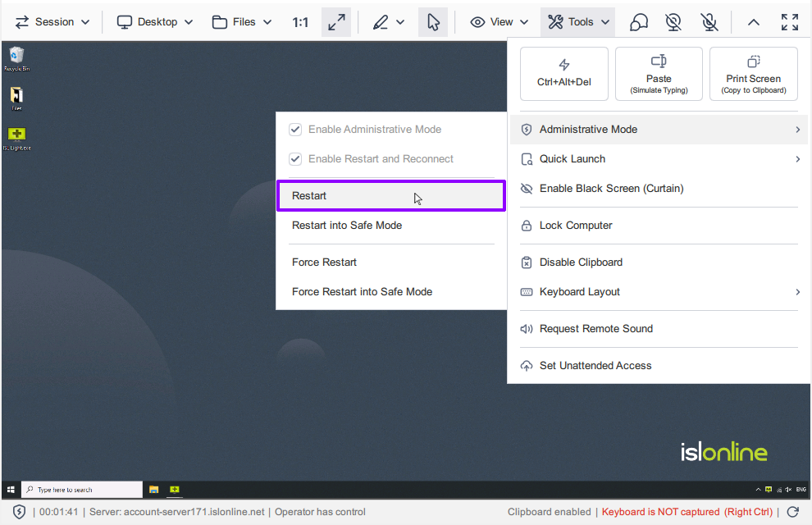Click the Unattended Access cloud upload icon

[526, 366]
